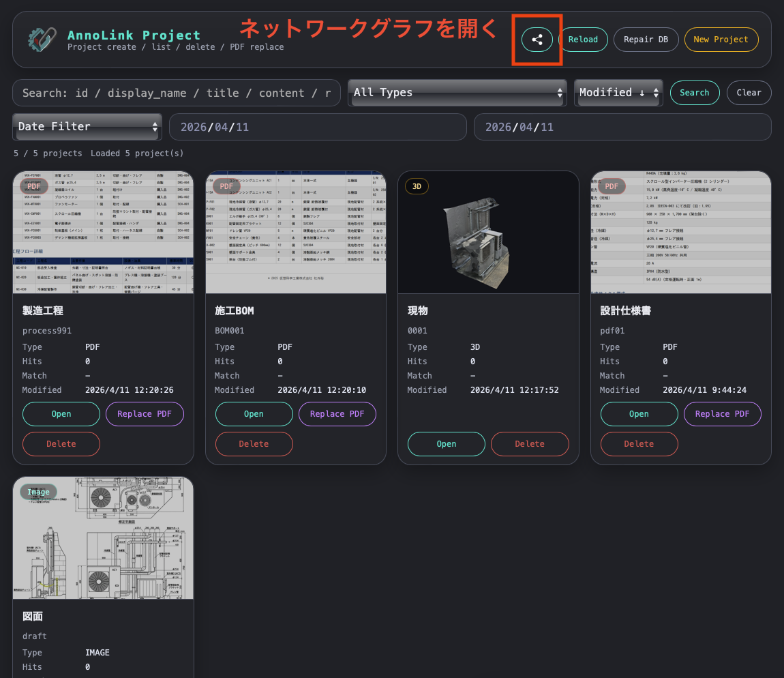The image size is (784, 678).
Task: Click the Image badge on the 図面 card
Action: click(38, 491)
